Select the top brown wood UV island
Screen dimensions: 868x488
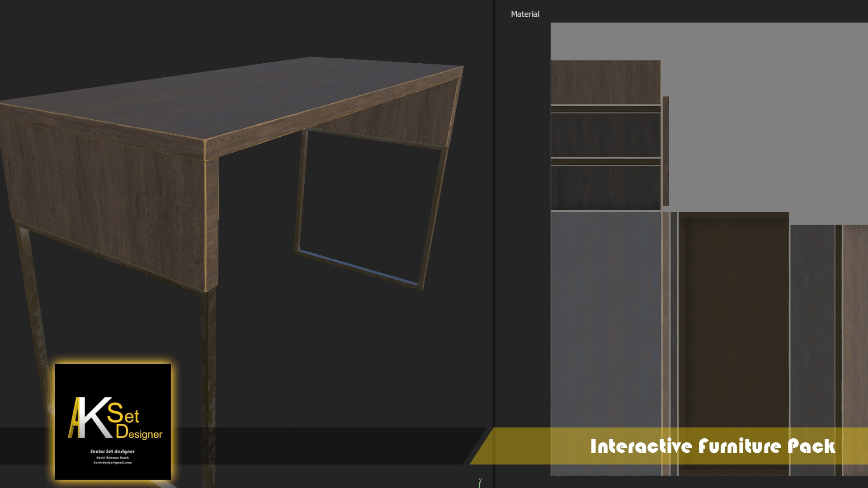coord(605,82)
